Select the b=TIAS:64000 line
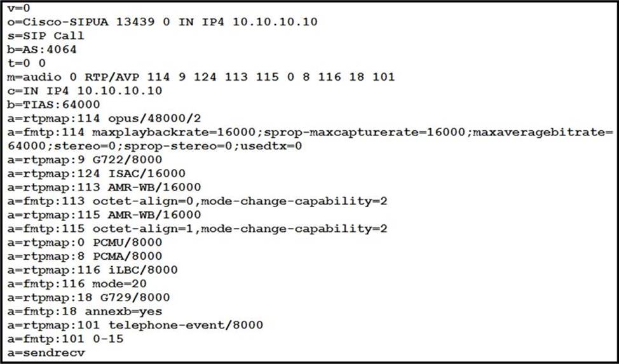Image resolution: width=619 pixels, height=364 pixels. pyautogui.click(x=53, y=105)
